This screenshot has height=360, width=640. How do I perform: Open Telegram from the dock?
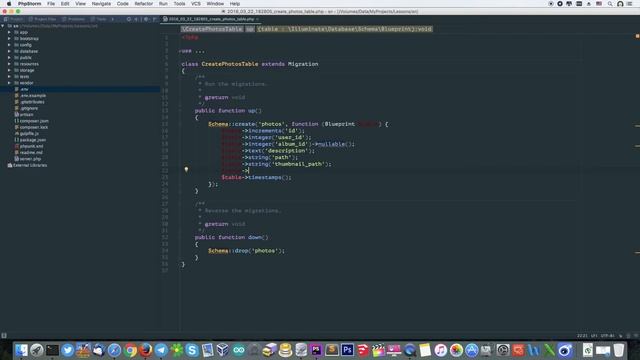point(161,350)
